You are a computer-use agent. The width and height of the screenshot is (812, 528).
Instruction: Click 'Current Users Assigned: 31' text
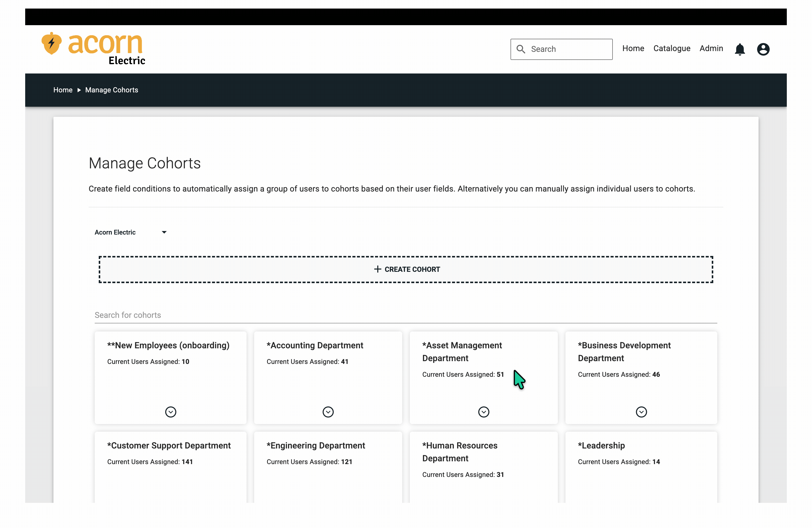pyautogui.click(x=463, y=475)
